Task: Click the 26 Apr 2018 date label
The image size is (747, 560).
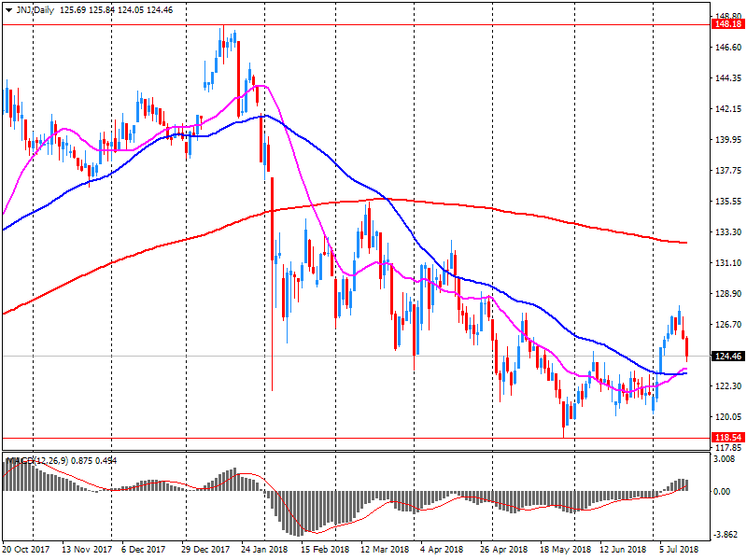Action: pyautogui.click(x=503, y=550)
